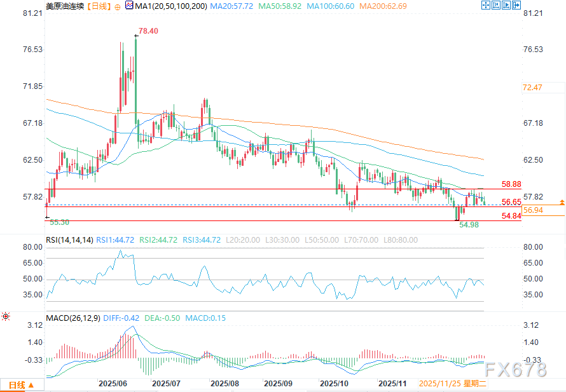Click the MA1 indicator chart icon
The height and width of the screenshot is (392, 566).
click(129, 6)
